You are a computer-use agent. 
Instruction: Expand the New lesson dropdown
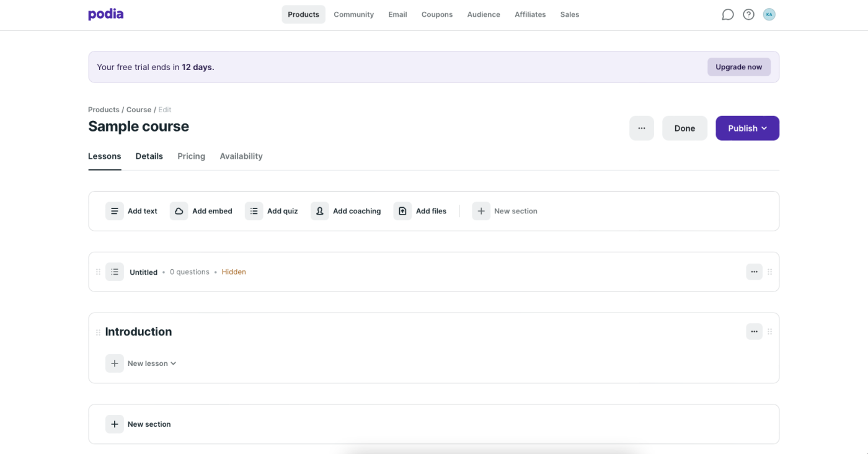[x=152, y=363]
